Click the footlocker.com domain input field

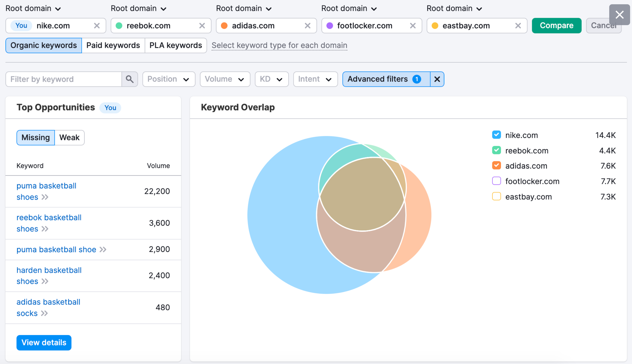(x=372, y=26)
